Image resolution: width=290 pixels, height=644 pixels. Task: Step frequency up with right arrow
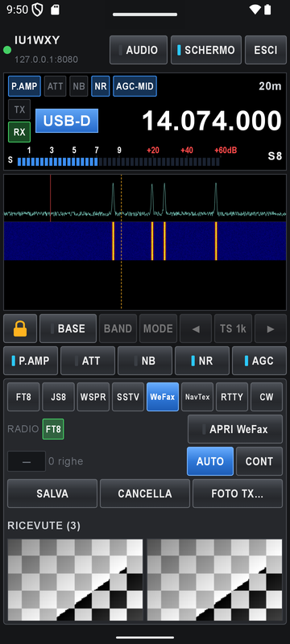(271, 328)
